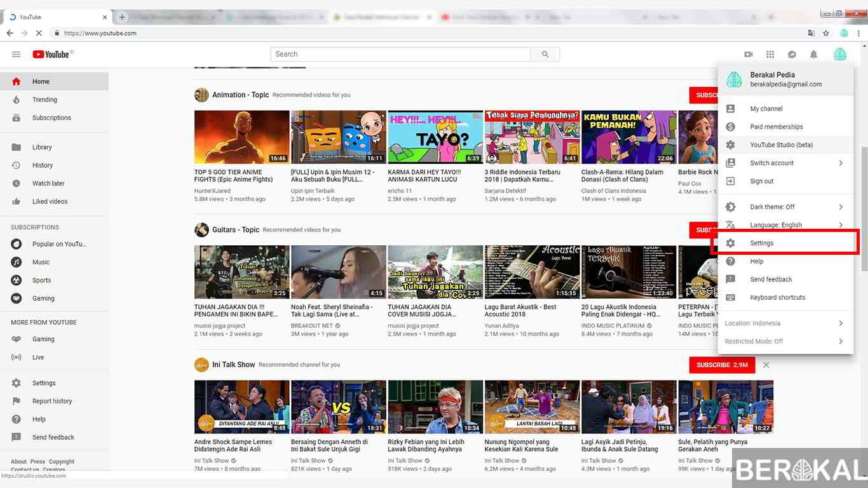The height and width of the screenshot is (488, 868).
Task: Click the HunterXJared channel name
Action: [212, 191]
